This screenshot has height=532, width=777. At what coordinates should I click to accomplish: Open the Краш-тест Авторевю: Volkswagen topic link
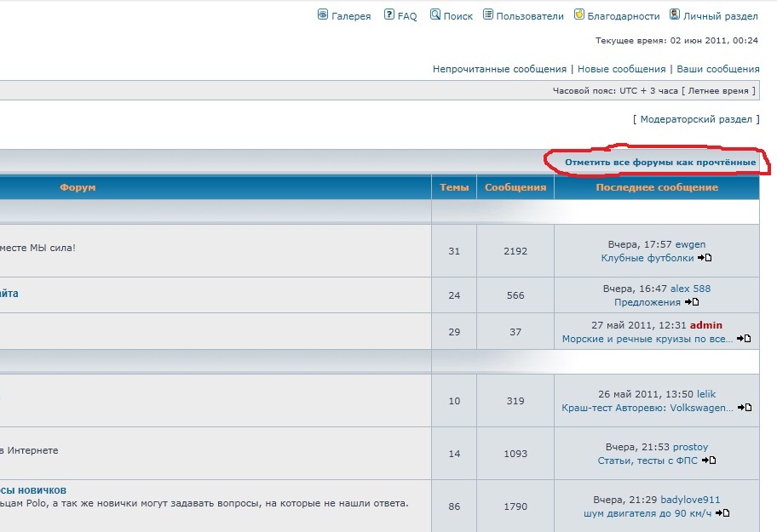(647, 408)
